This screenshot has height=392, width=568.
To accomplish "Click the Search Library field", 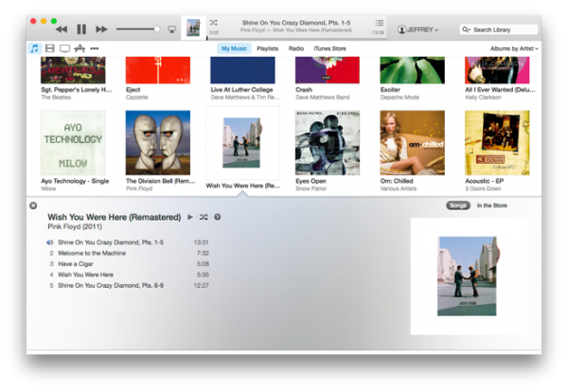I will pyautogui.click(x=498, y=29).
